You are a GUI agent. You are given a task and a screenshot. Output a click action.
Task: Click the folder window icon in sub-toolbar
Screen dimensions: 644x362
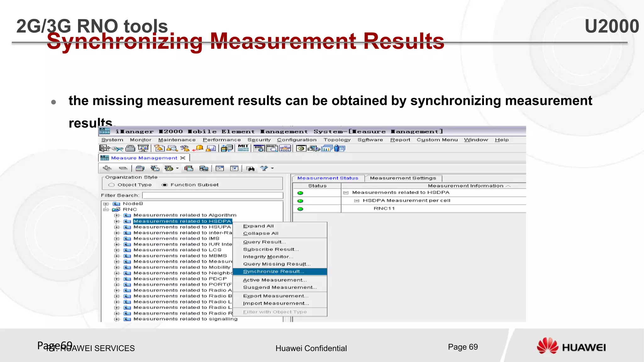(140, 168)
